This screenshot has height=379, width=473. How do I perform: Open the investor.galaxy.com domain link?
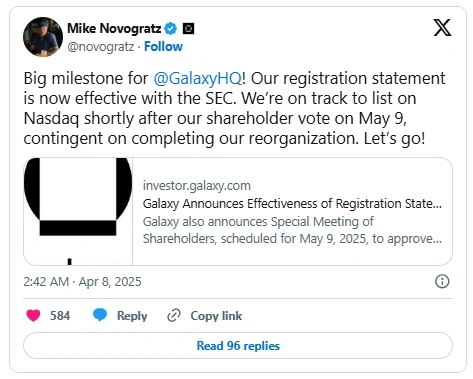[x=197, y=186]
